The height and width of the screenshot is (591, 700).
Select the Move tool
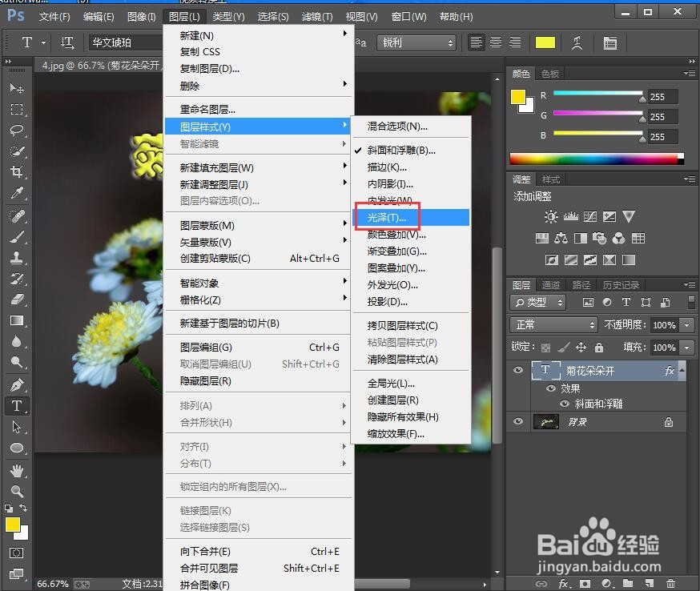(x=17, y=88)
